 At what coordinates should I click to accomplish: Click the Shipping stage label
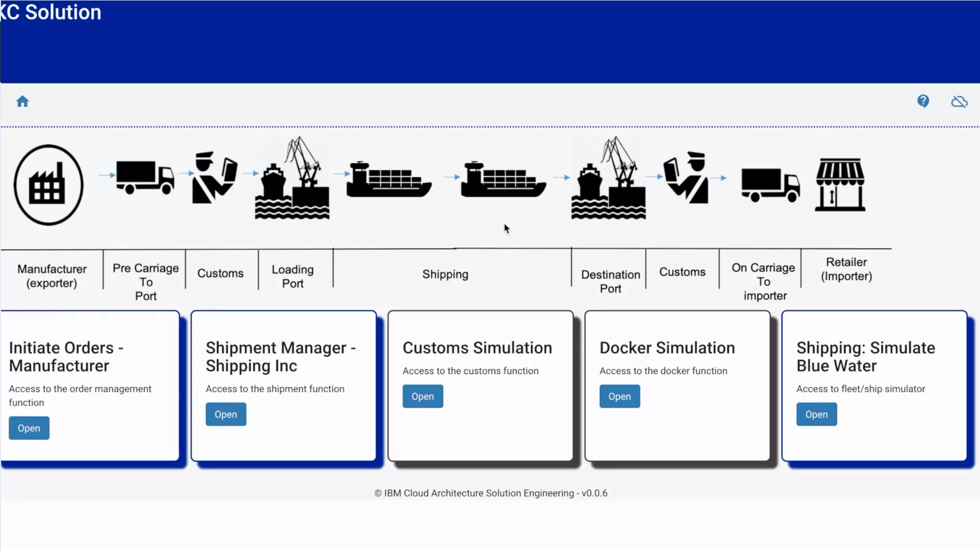pos(445,274)
